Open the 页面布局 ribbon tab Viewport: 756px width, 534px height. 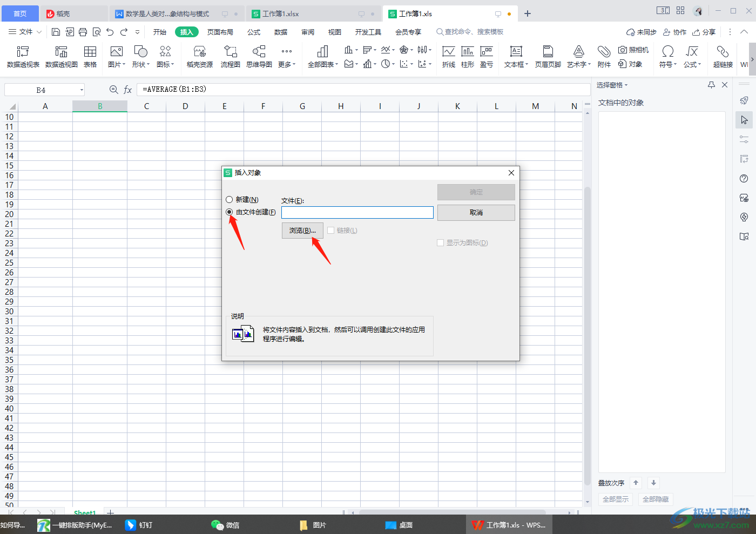pos(220,32)
